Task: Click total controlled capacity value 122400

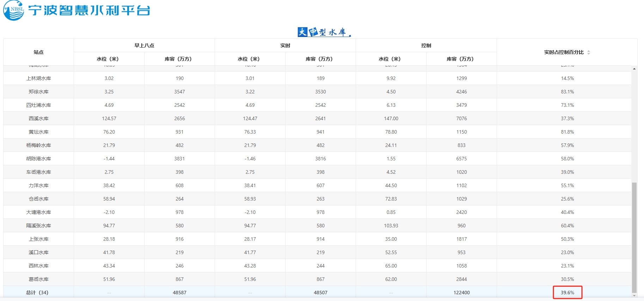Action: 461,293
